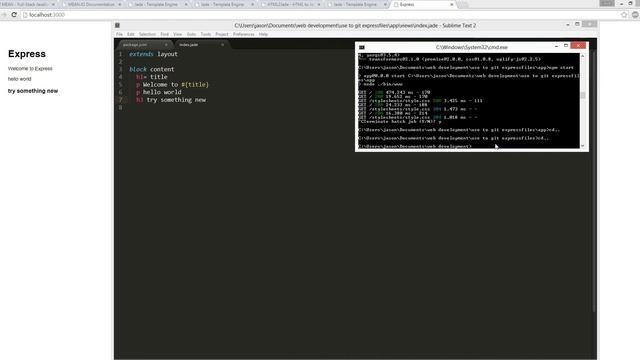Screen dimensions: 640x360
Task: Close the Express browser tab
Action: pyautogui.click(x=451, y=4)
